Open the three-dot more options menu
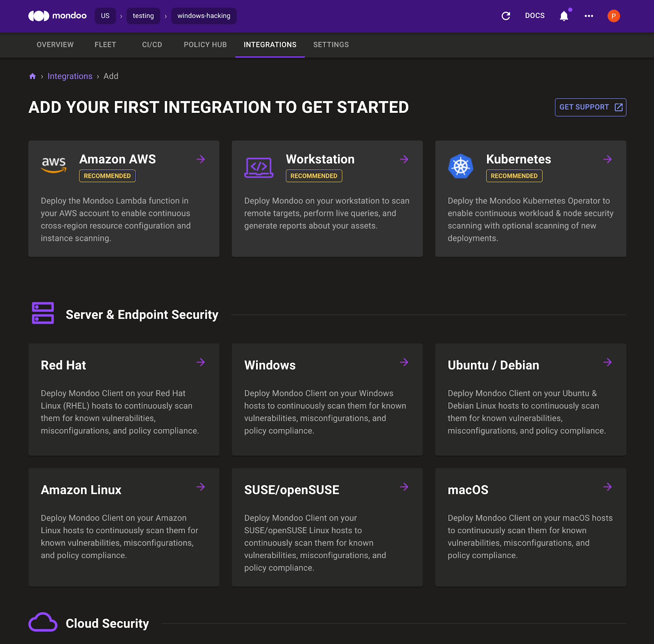This screenshot has width=654, height=644. [589, 16]
